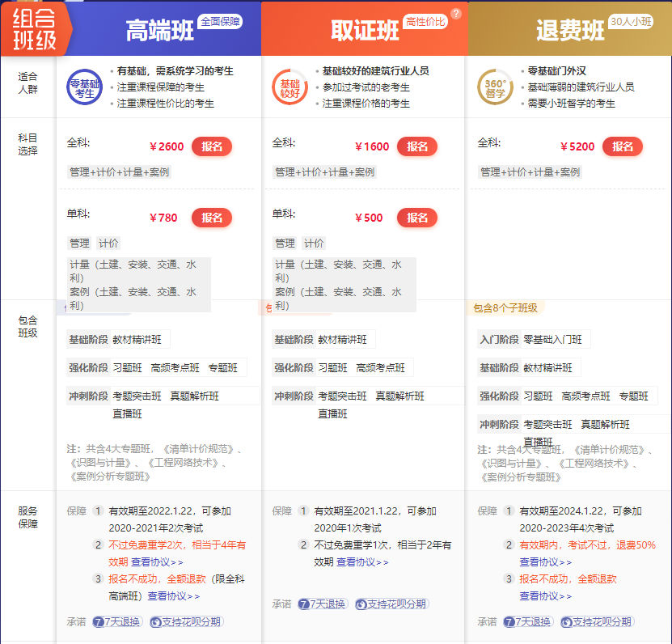Switch to the 取证班 header tab
This screenshot has height=644, width=672.
click(x=365, y=31)
